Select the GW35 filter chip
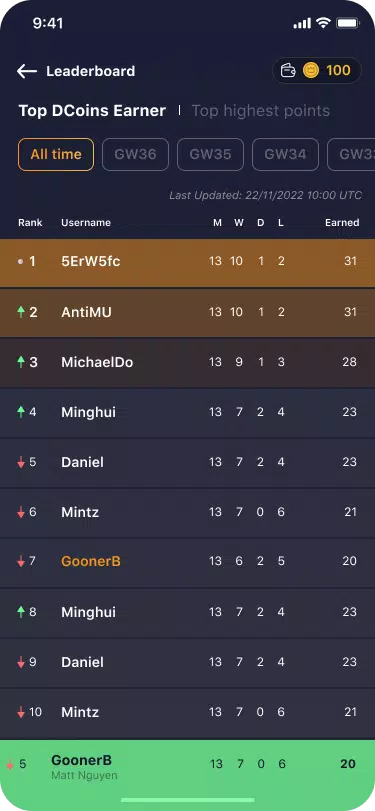This screenshot has width=375, height=811. click(x=210, y=154)
